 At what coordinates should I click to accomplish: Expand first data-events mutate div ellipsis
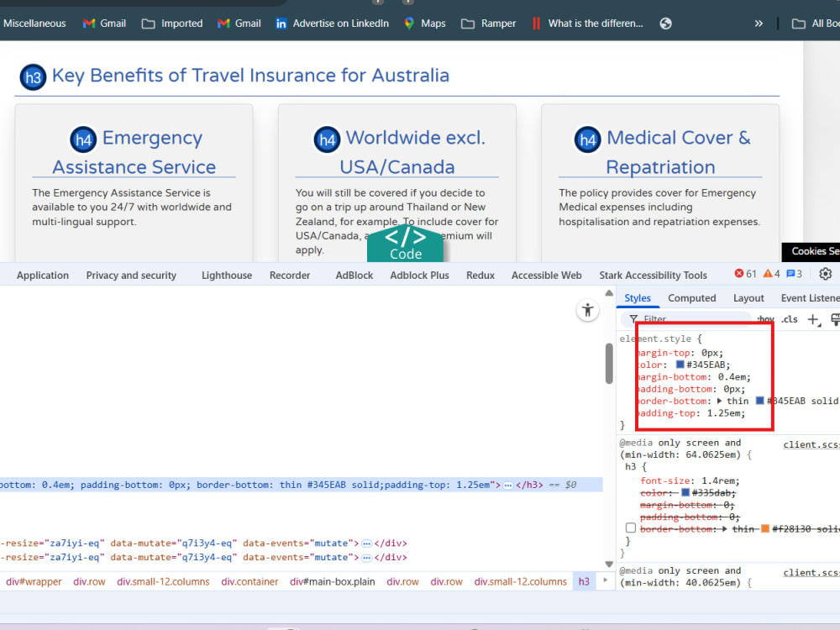366,543
